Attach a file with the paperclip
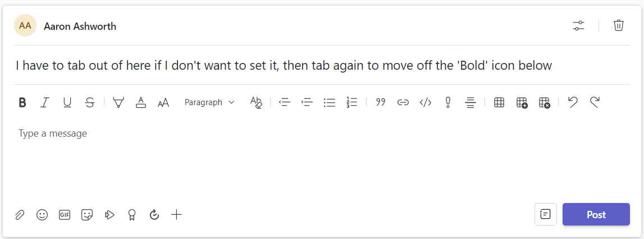The width and height of the screenshot is (644, 239). [20, 215]
